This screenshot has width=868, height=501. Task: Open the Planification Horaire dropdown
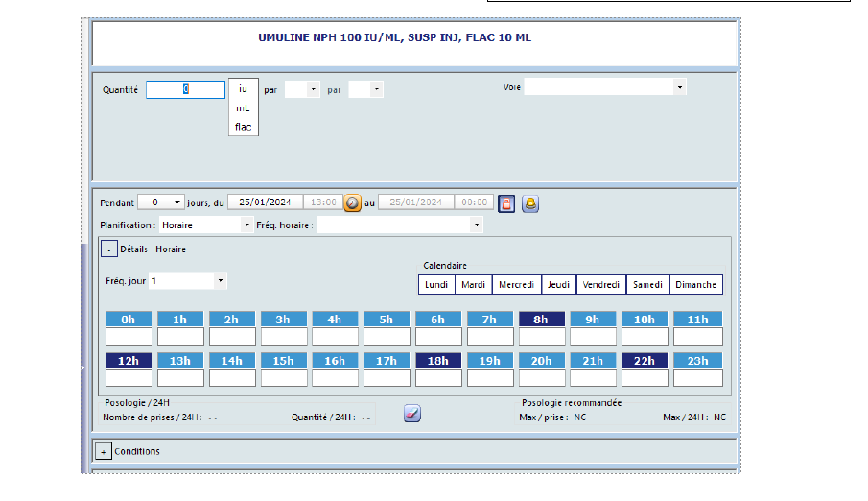(246, 225)
